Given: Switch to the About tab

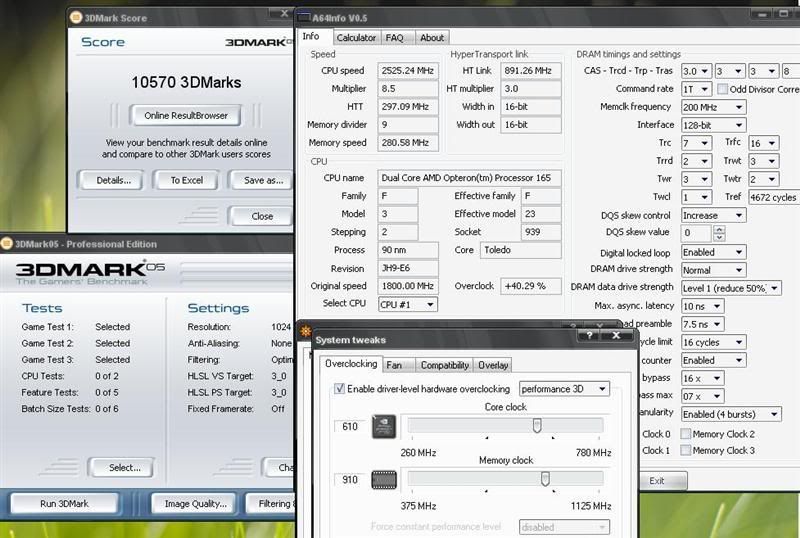Looking at the screenshot, I should tap(432, 38).
